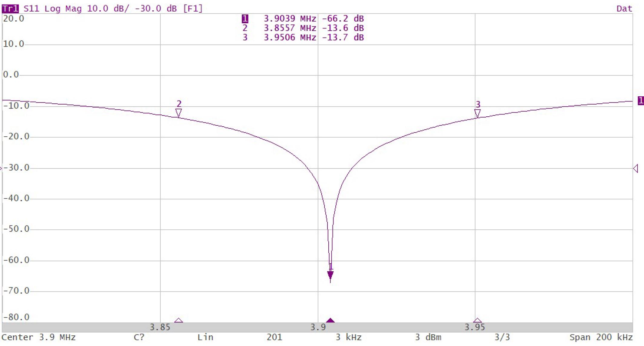Image resolution: width=644 pixels, height=346 pixels.
Task: Click marker 3 indicator on frequency axis
Action: (477, 321)
